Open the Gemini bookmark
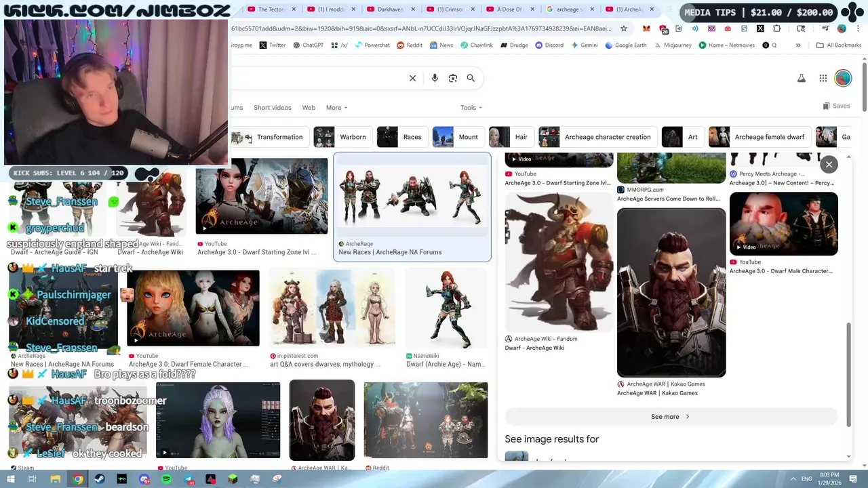Image resolution: width=868 pixels, height=488 pixels. tap(585, 45)
